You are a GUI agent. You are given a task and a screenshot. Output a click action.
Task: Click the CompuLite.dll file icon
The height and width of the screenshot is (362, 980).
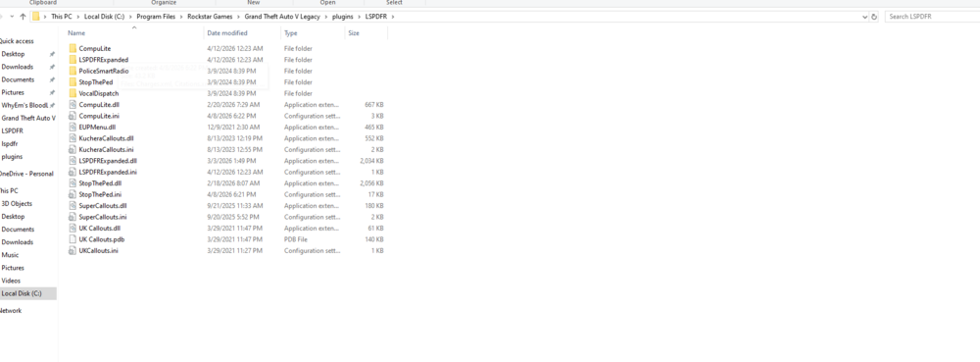coord(73,104)
